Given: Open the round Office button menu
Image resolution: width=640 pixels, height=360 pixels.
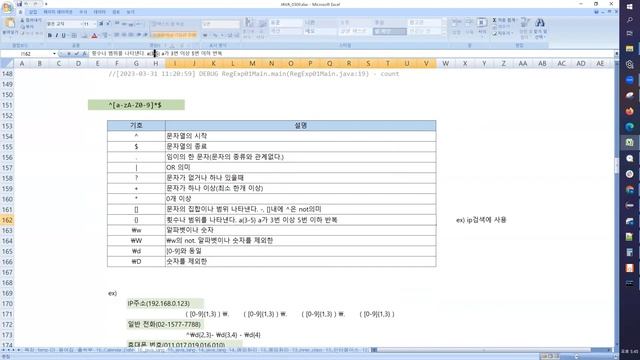Looking at the screenshot, I should tap(7, 8).
